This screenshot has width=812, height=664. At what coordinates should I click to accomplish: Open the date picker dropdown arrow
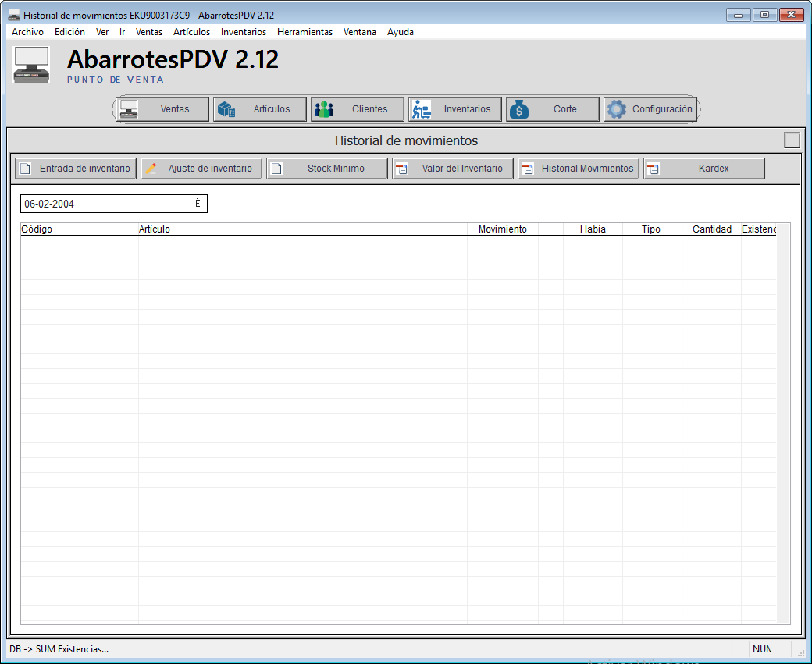(198, 204)
